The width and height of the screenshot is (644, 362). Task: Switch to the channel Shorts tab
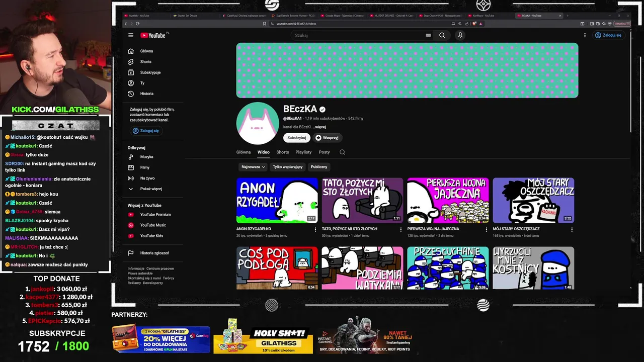[283, 152]
